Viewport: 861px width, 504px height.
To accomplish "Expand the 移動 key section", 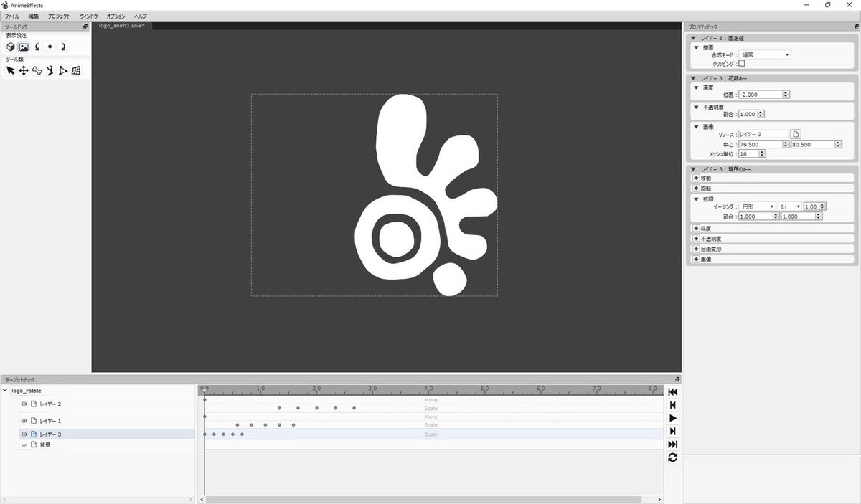I will tap(695, 178).
